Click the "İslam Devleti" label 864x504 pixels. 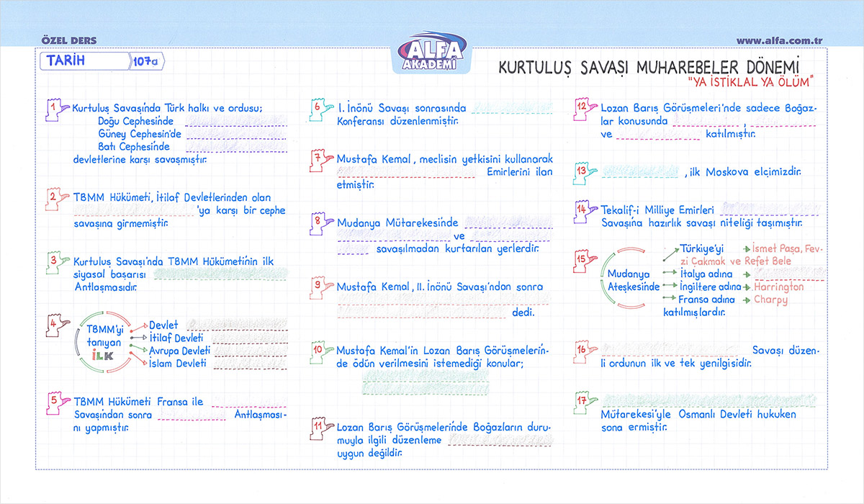177,364
